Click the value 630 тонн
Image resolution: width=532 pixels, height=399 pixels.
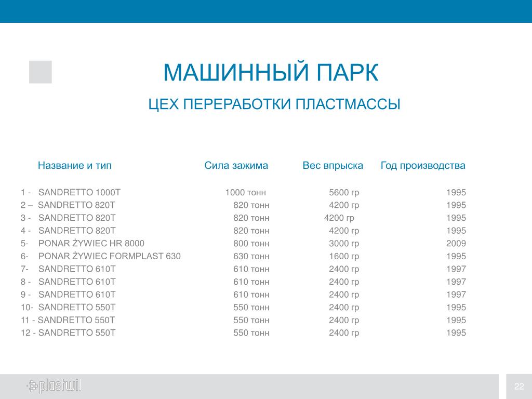click(x=251, y=256)
